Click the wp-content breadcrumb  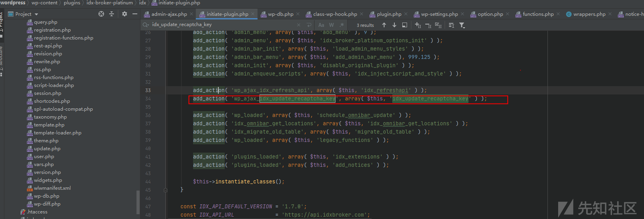[x=44, y=3]
